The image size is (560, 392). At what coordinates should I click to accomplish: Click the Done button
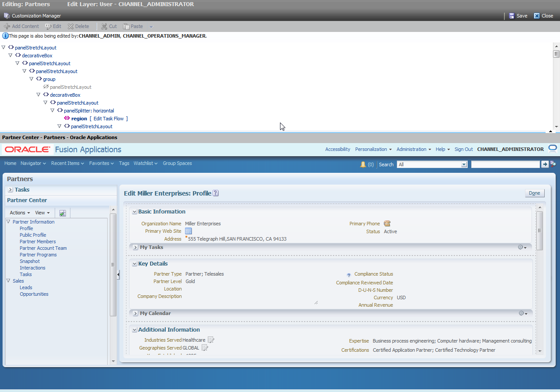[534, 193]
